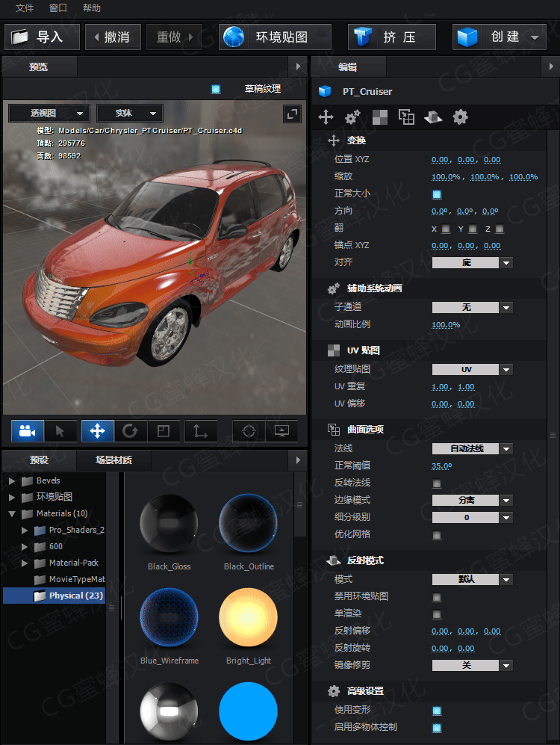The width and height of the screenshot is (560, 745).
Task: Toggle the 单渲染 checkbox
Action: tap(437, 614)
